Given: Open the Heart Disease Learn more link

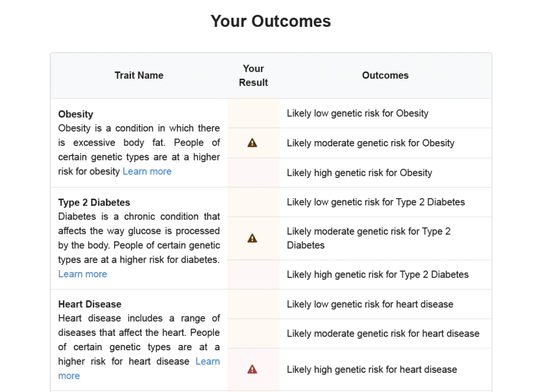Looking at the screenshot, I should point(208,361).
